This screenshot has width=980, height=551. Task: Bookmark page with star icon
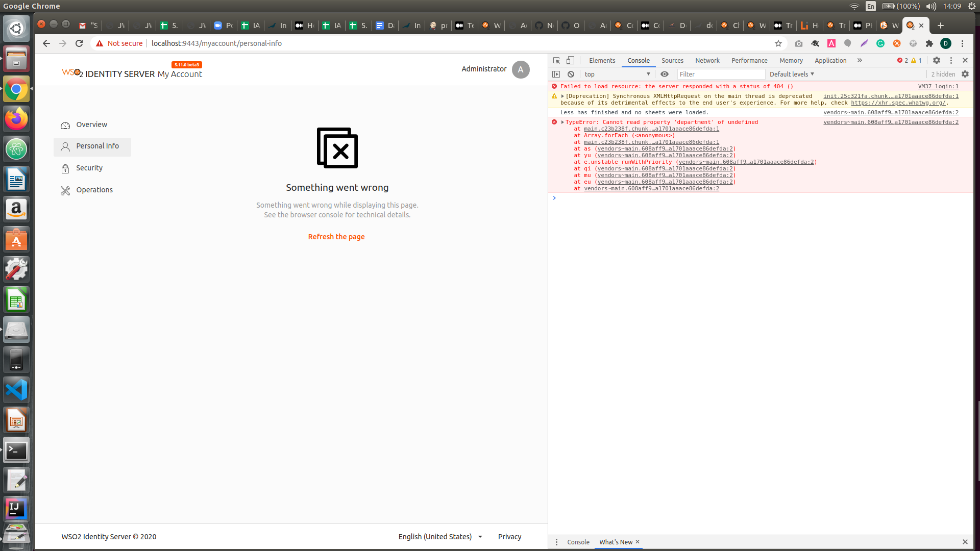(x=778, y=43)
